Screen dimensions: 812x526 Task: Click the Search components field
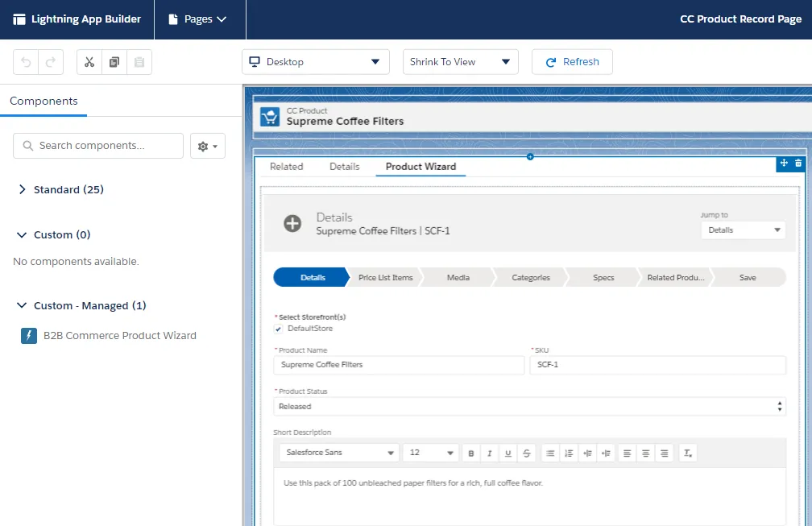[x=98, y=146]
